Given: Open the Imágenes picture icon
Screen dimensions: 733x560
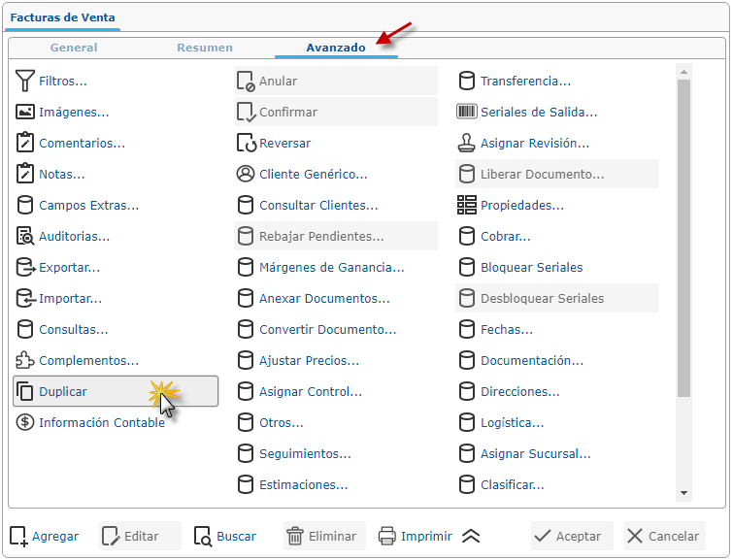Looking at the screenshot, I should click(x=25, y=113).
